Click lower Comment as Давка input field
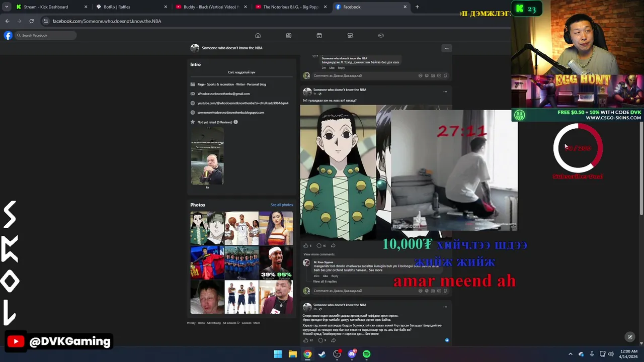 (x=380, y=291)
